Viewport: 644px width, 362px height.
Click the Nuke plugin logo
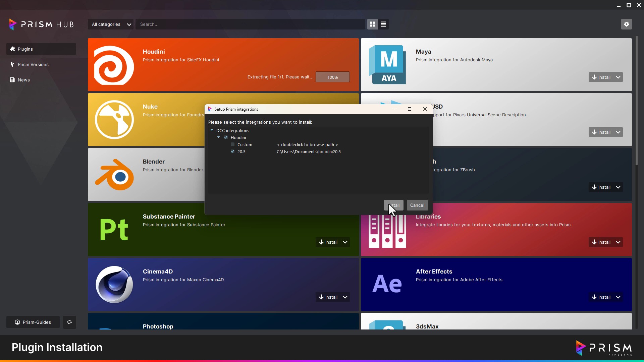114,120
